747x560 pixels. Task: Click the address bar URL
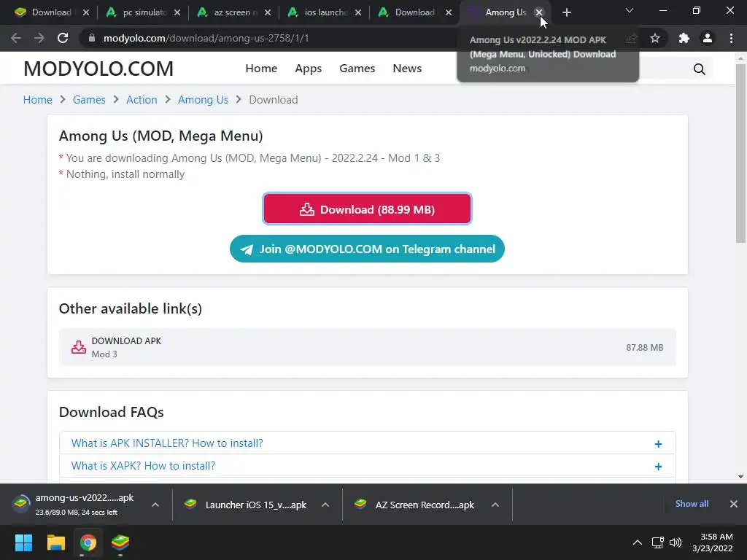206,38
